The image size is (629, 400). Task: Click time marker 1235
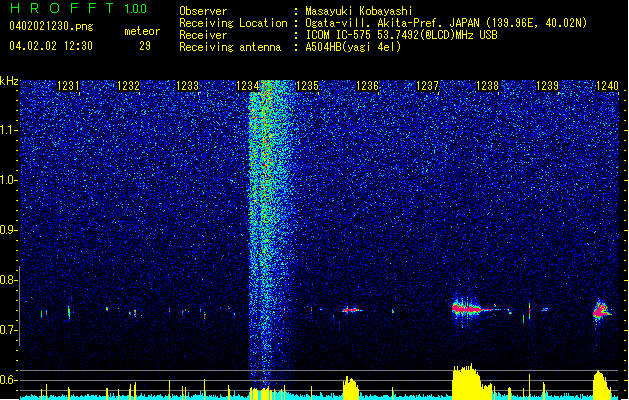(x=307, y=86)
